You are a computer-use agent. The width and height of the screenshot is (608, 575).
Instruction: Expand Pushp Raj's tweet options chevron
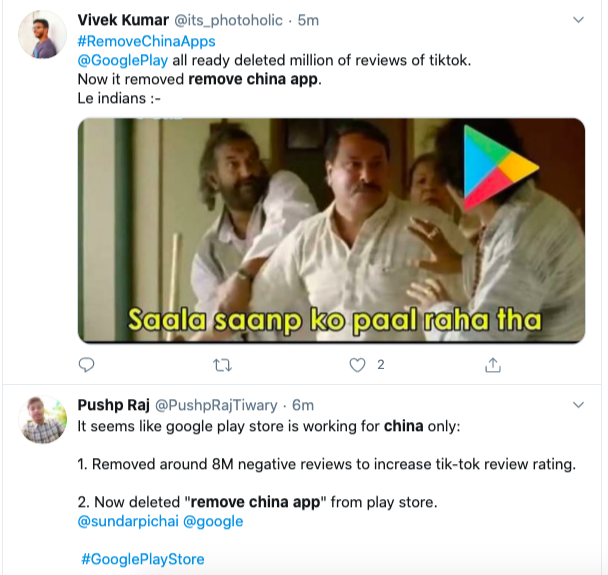click(578, 405)
